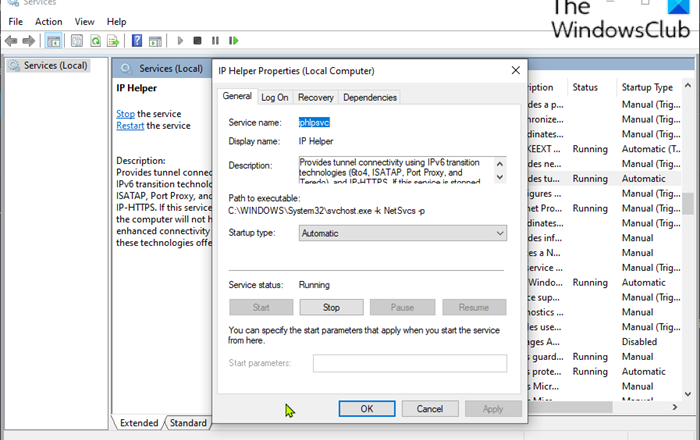Click the Back arrow in the toolbar

(11, 41)
